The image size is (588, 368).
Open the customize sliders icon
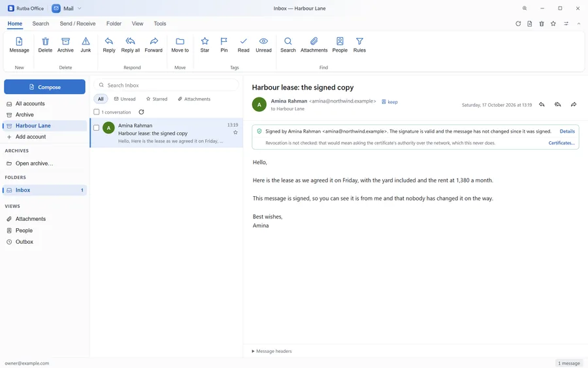pos(566,24)
